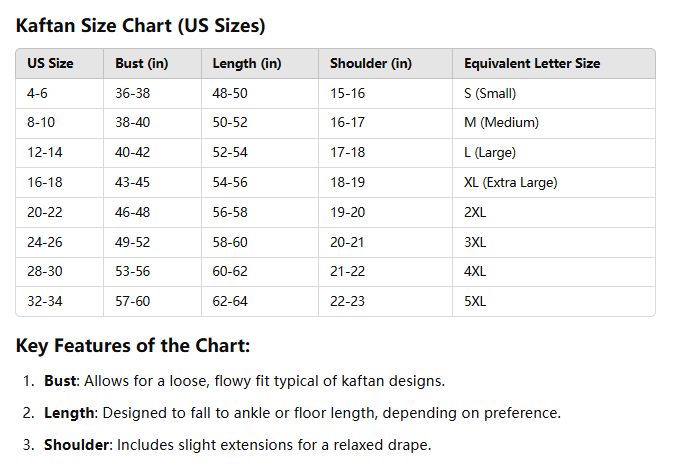Click the L (Large) cell
Screen dimensions: 694x470
[489, 153]
